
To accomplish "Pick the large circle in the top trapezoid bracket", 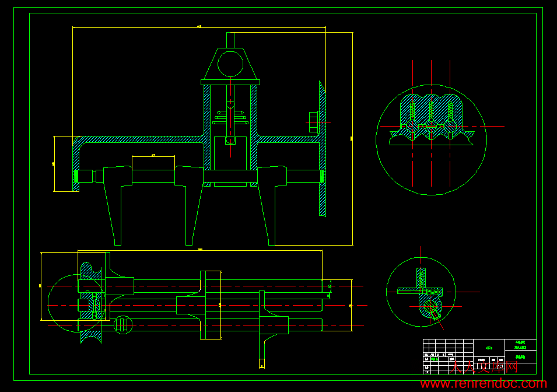I will pos(230,64).
